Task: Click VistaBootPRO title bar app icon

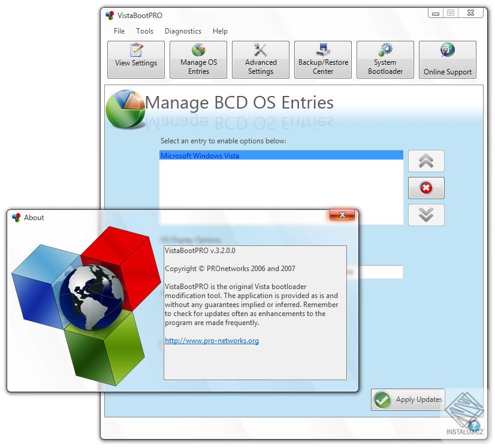Action: click(x=110, y=15)
